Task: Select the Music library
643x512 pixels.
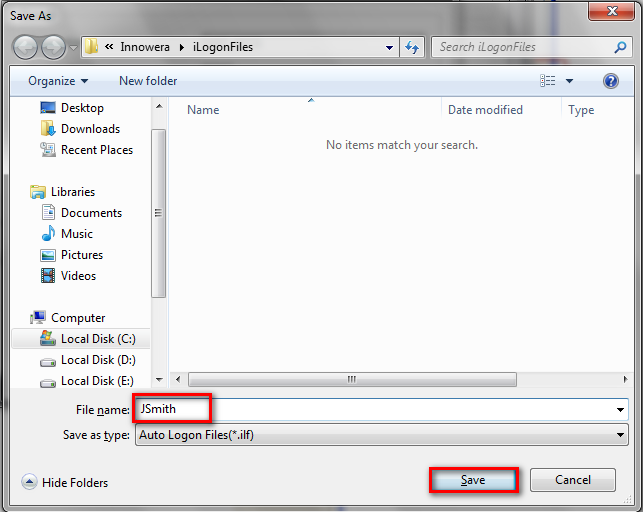Action: click(x=77, y=234)
